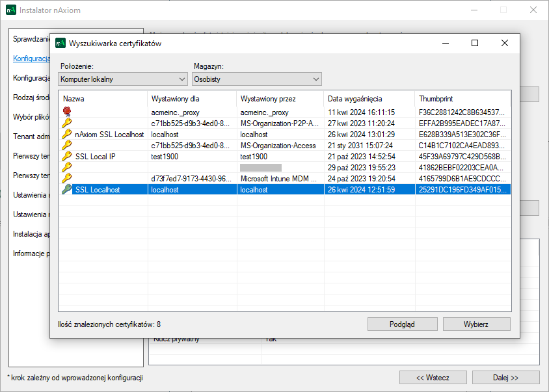Screen dimensions: 549x392
Task: Click the key icon in the MS-Organization-P2P row
Action: (x=67, y=123)
